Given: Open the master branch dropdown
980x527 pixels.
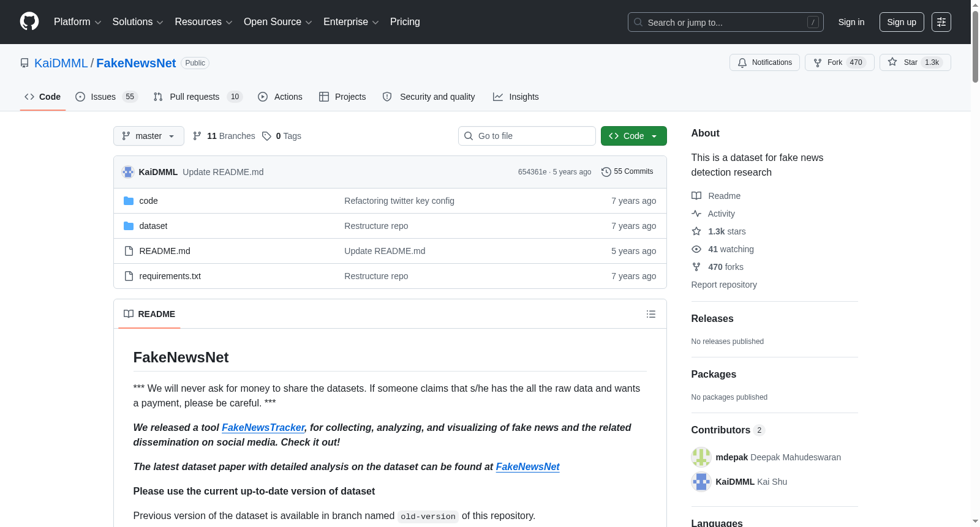Looking at the screenshot, I should click(x=149, y=136).
